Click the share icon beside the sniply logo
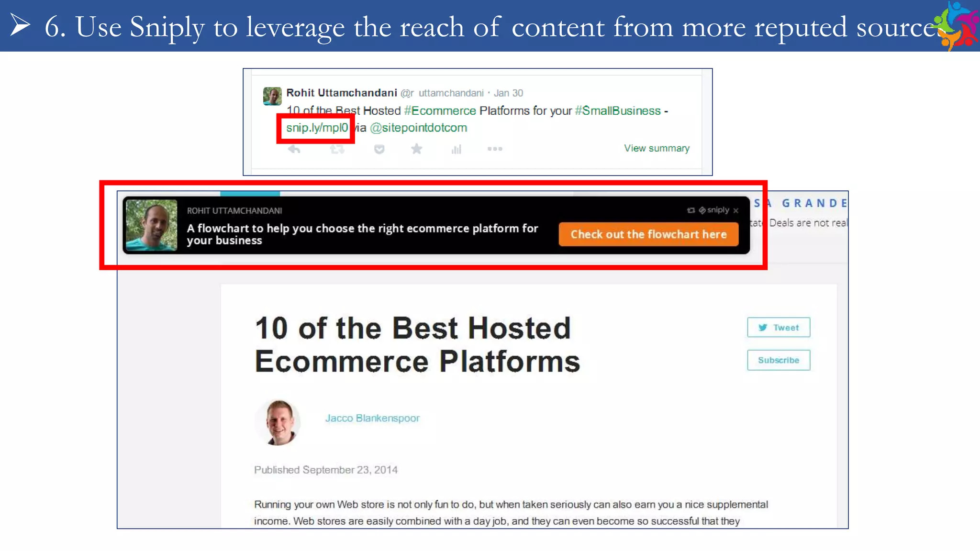The image size is (980, 551). pyautogui.click(x=690, y=210)
